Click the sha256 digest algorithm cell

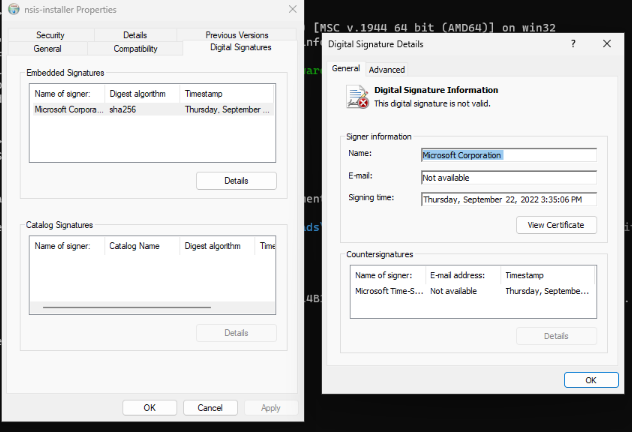point(123,110)
